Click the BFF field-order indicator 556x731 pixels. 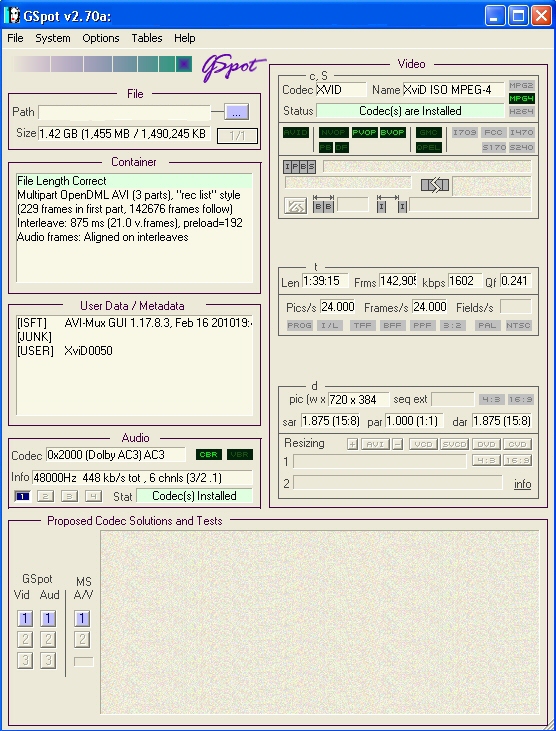[x=392, y=325]
